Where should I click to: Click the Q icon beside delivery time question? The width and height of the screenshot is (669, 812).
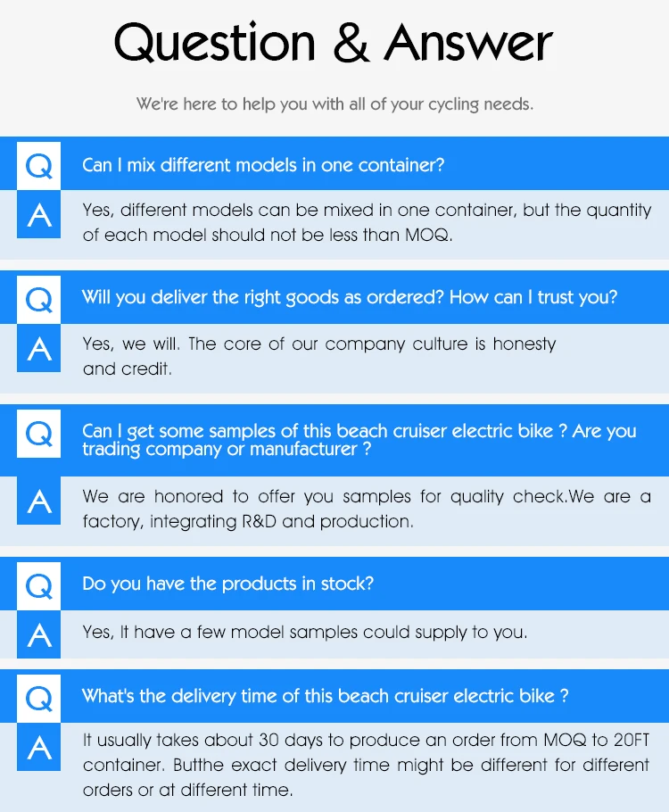click(x=39, y=697)
